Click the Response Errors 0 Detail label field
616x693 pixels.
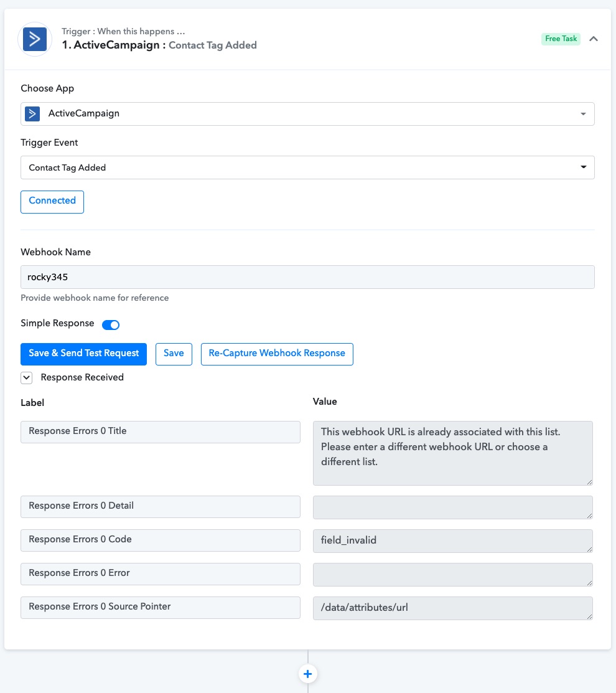pyautogui.click(x=161, y=506)
